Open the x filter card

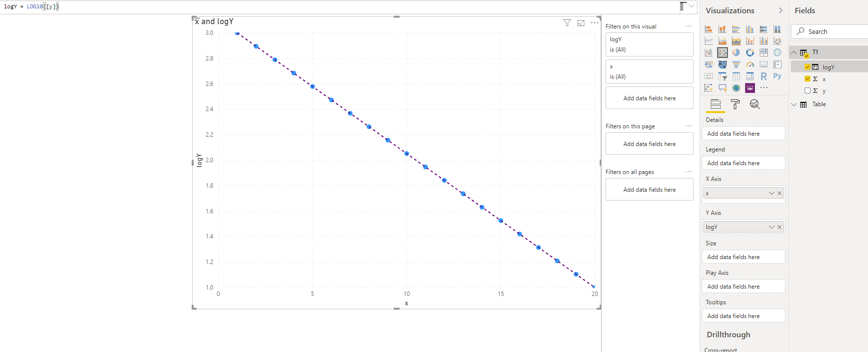pos(649,71)
